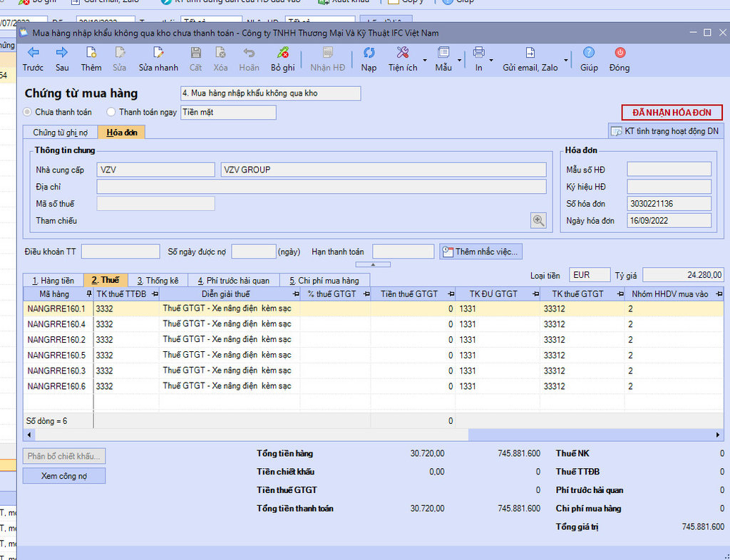Open Giúp help from the toolbar
This screenshot has width=730, height=560.
tap(589, 53)
